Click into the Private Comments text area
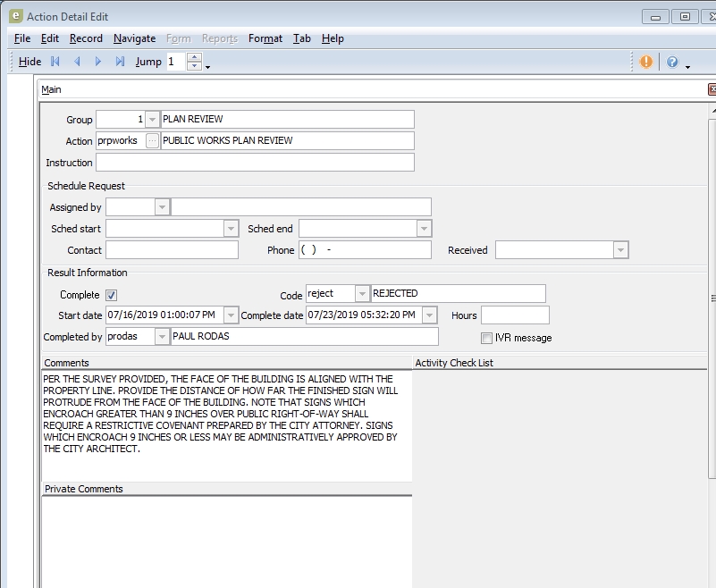716x588 pixels. [226, 536]
